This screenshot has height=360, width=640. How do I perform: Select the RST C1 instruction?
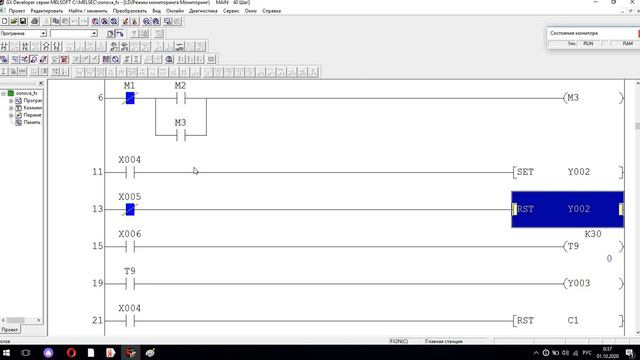pyautogui.click(x=568, y=321)
